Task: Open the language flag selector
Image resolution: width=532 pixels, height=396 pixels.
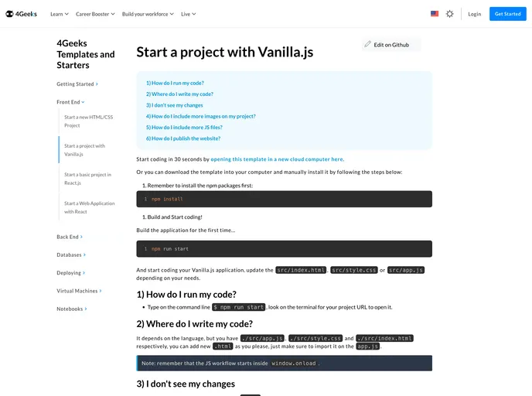Action: click(x=435, y=14)
